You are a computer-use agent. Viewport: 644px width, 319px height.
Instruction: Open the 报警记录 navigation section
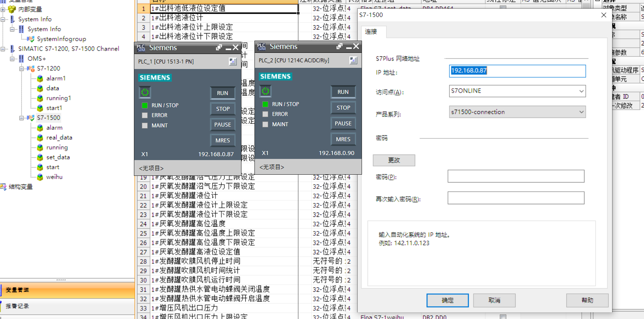point(17,306)
